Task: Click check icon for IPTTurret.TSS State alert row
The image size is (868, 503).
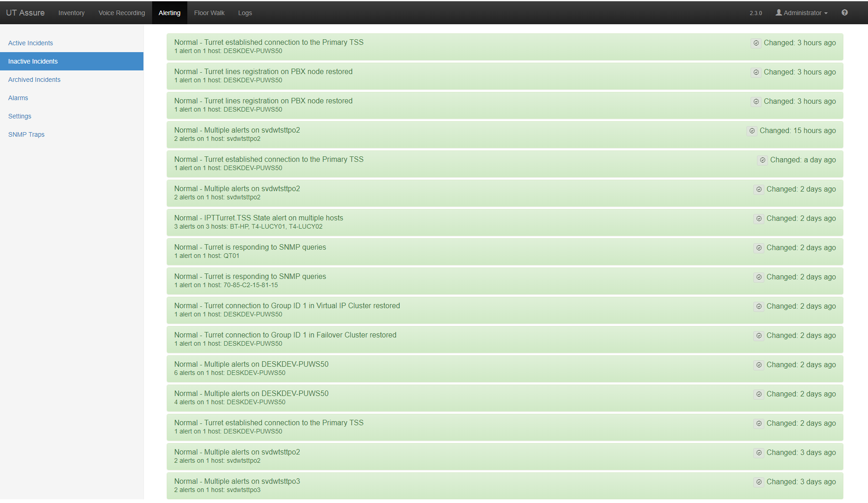Action: click(759, 219)
